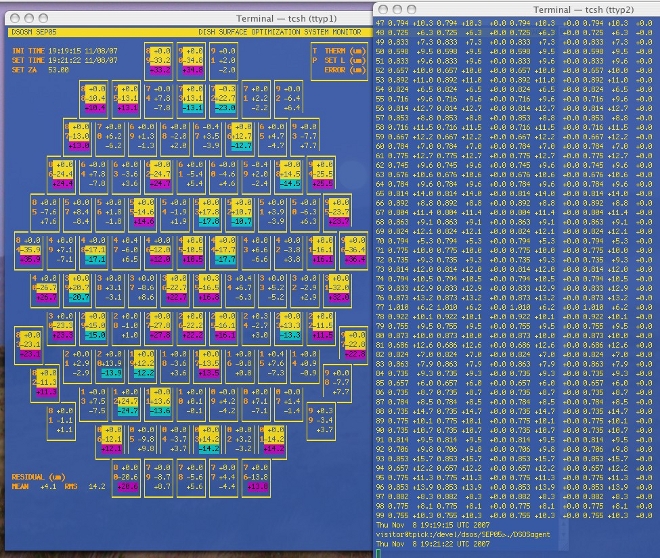Select the 'SET TIME 19:21:22' line
The image size is (660, 558).
(x=65, y=60)
